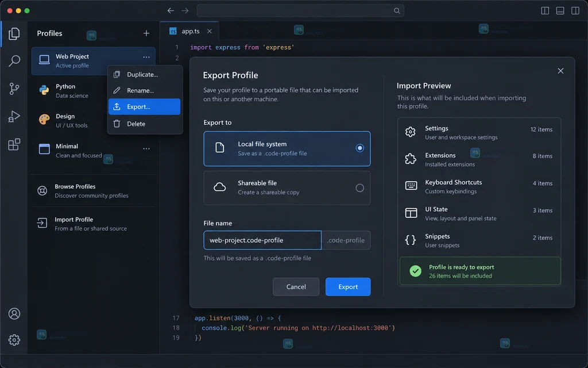This screenshot has width=588, height=368.
Task: Click the Web Project laptop icon
Action: (x=44, y=60)
